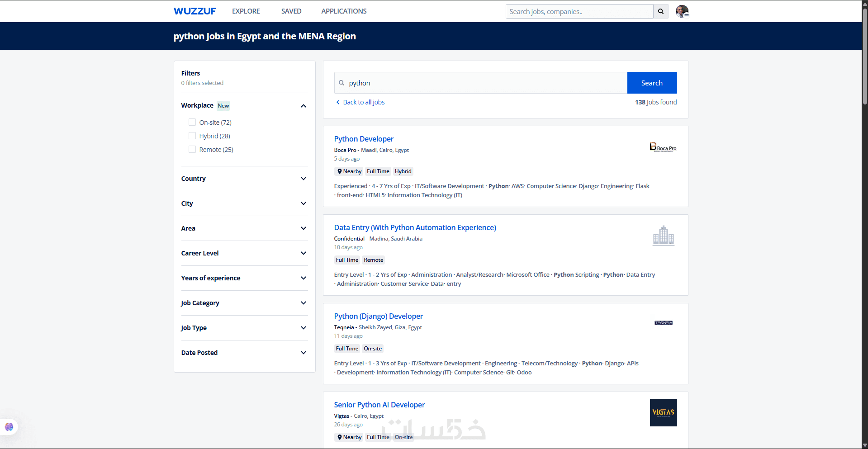This screenshot has height=449, width=868.
Task: Click the '10 days ago' posting date
Action: pyautogui.click(x=348, y=247)
